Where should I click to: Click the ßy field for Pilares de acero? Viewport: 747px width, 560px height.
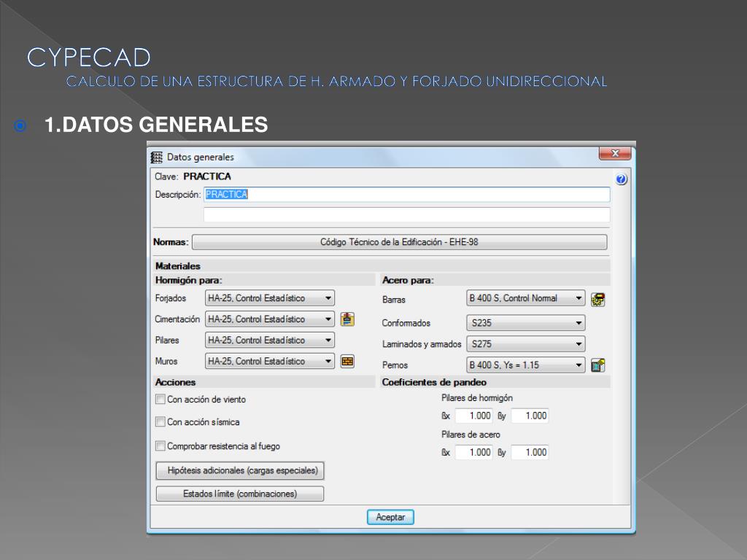pyautogui.click(x=530, y=452)
